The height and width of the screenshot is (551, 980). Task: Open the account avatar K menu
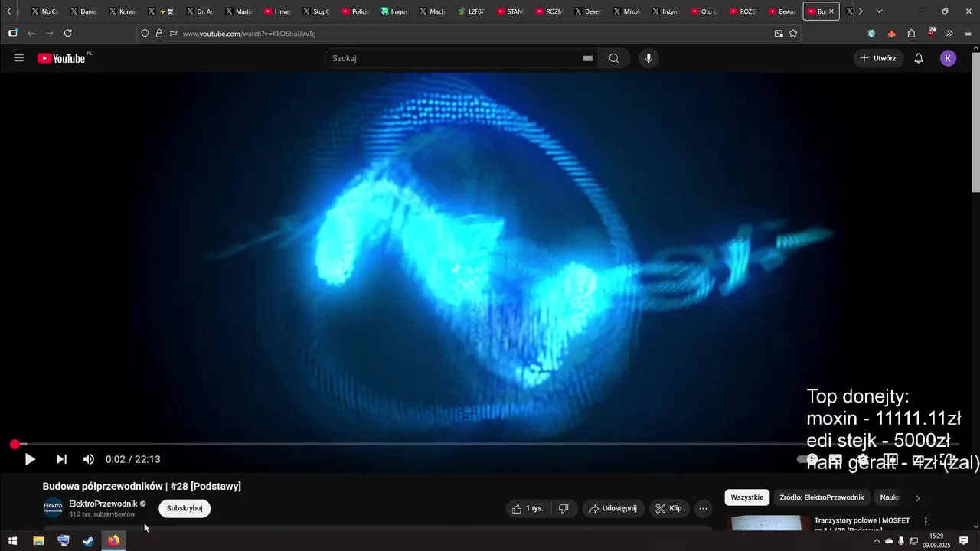(949, 58)
